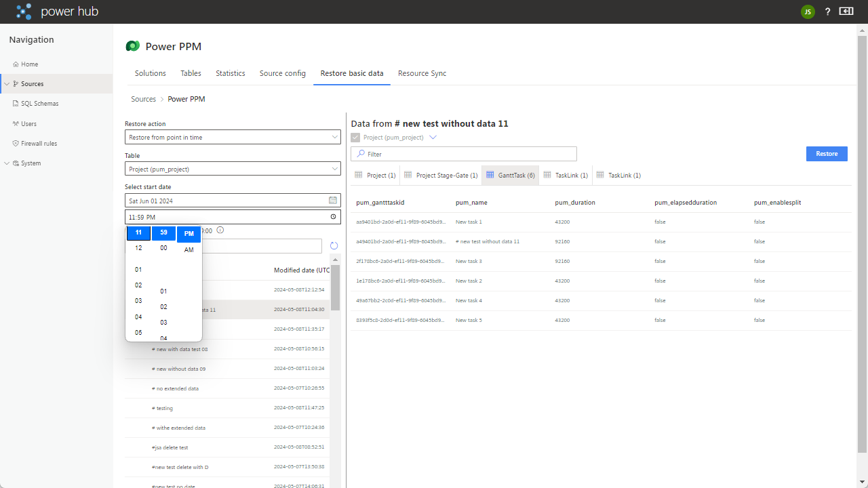Choose minute 02 in the time picker

(x=163, y=307)
